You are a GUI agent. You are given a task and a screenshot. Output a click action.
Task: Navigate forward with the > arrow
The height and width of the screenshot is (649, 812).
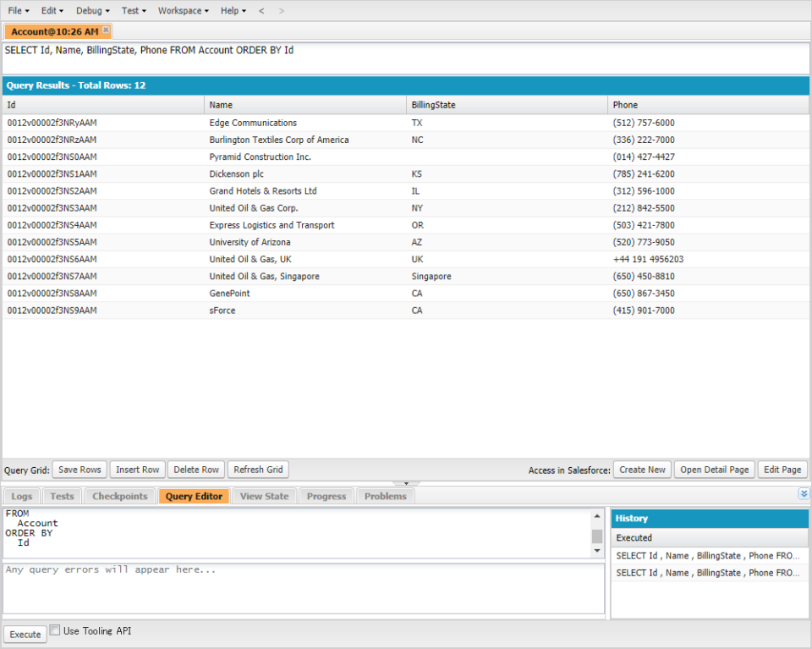[x=281, y=11]
